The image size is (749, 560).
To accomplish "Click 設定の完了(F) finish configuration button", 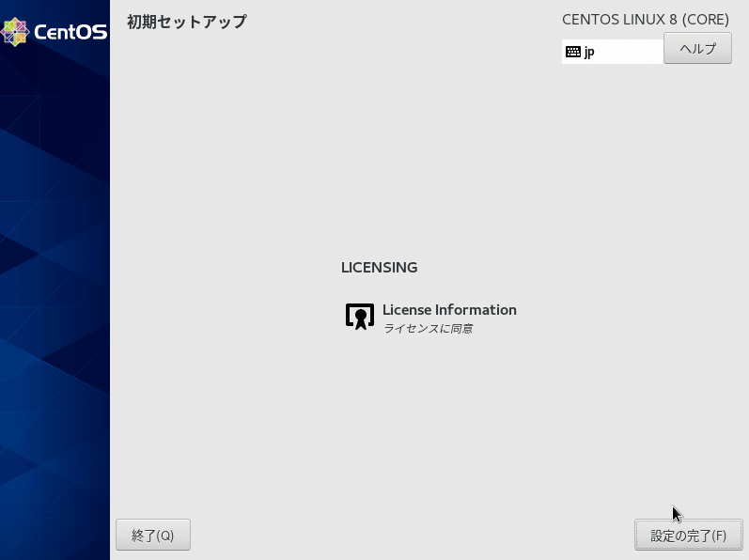I will tap(688, 536).
